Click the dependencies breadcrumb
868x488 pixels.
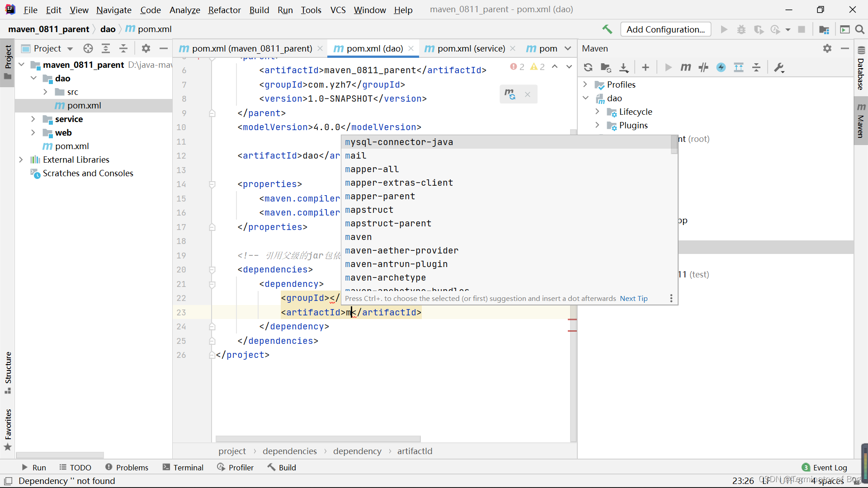click(x=289, y=451)
